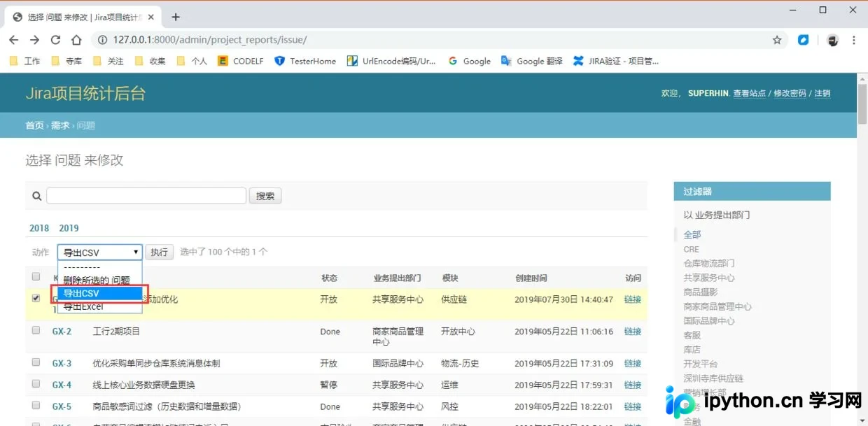Open CODELF bookmark
The image size is (868, 426).
pos(241,61)
